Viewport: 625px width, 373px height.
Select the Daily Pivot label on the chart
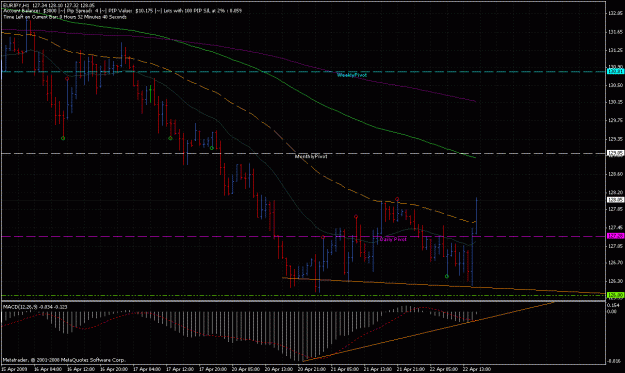(393, 239)
